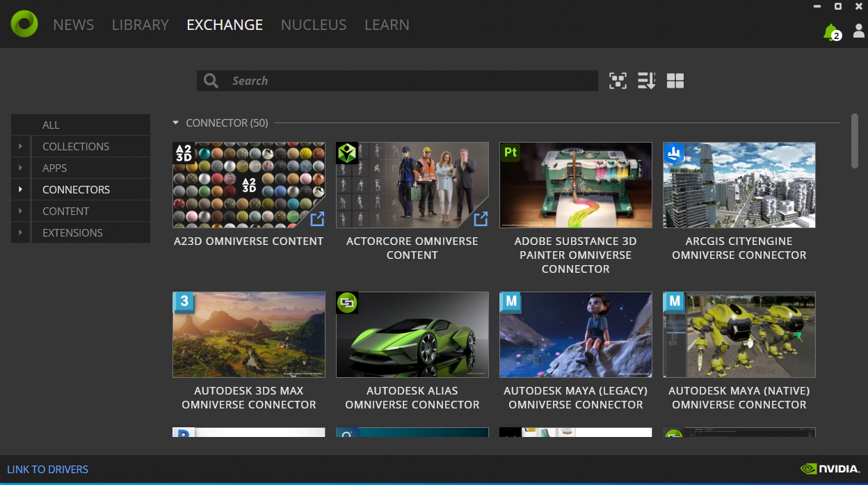The height and width of the screenshot is (485, 868).
Task: Select APPS in the sidebar
Action: (90, 168)
